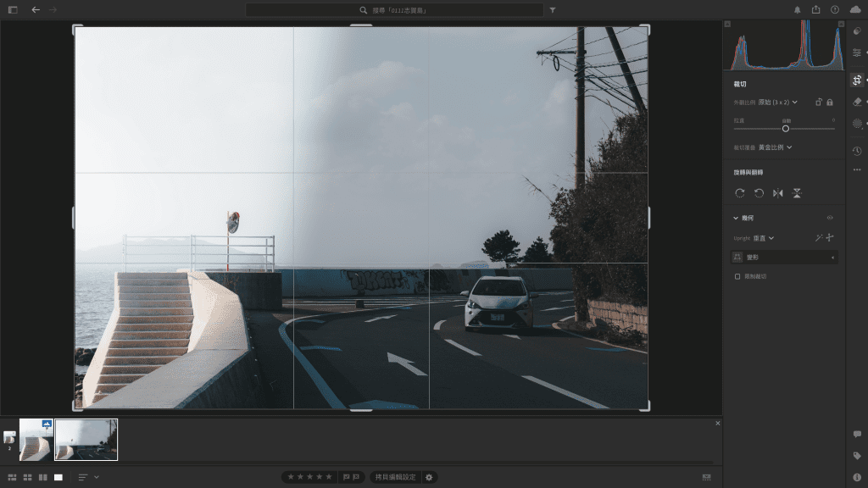Select the first filmstrip thumbnail
868x488 pixels.
click(36, 440)
